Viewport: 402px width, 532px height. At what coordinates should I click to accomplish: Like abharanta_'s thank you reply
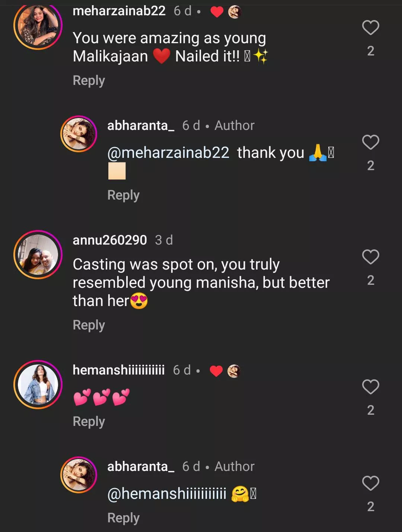point(370,143)
